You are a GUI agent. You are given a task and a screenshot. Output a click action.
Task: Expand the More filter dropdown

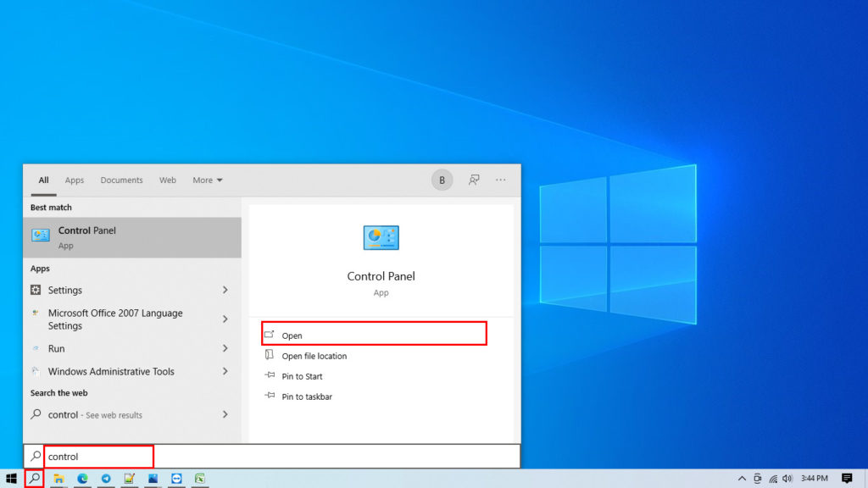[x=208, y=180]
